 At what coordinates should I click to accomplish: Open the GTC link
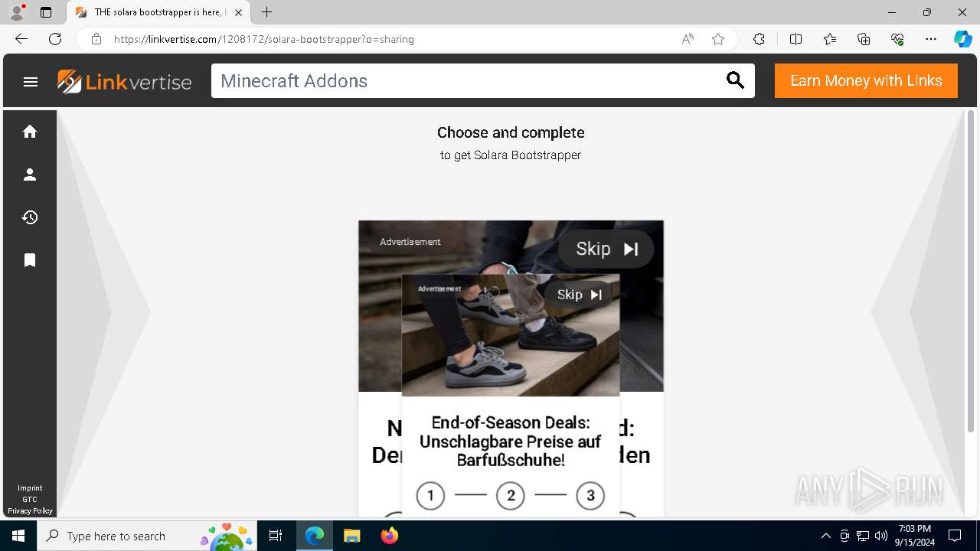(x=30, y=500)
